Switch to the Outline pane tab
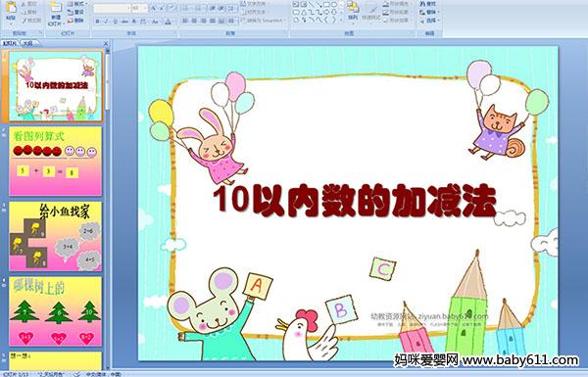 28,43
